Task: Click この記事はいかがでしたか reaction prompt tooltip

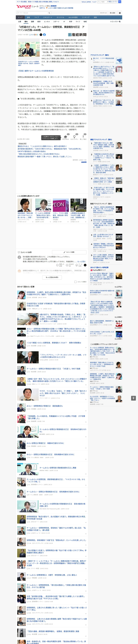Action: pyautogui.click(x=51, y=137)
